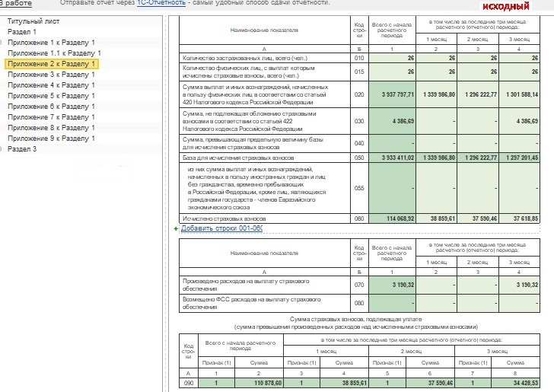Open Приложение 7 к Разделу 1

[x=51, y=116]
